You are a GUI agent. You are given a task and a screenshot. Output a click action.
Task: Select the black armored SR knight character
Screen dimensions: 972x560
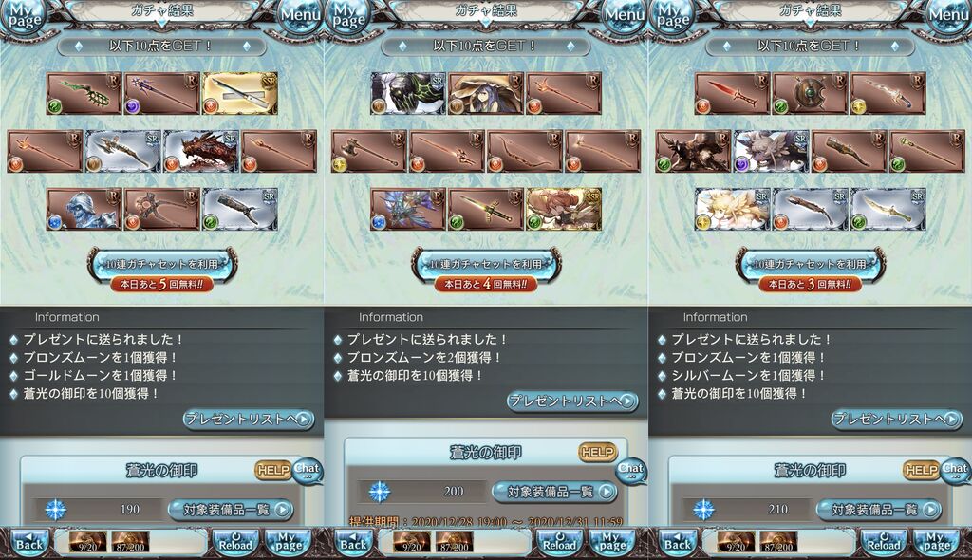tap(408, 93)
